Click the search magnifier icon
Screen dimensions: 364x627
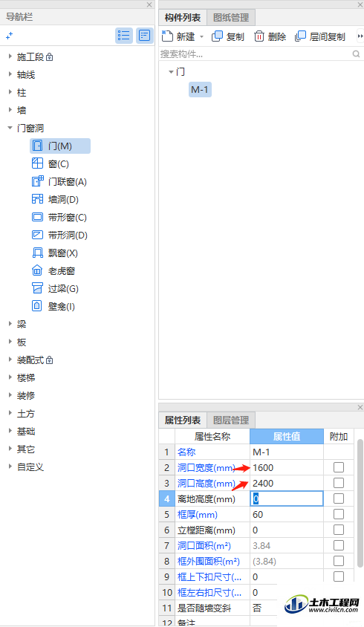coord(356,54)
